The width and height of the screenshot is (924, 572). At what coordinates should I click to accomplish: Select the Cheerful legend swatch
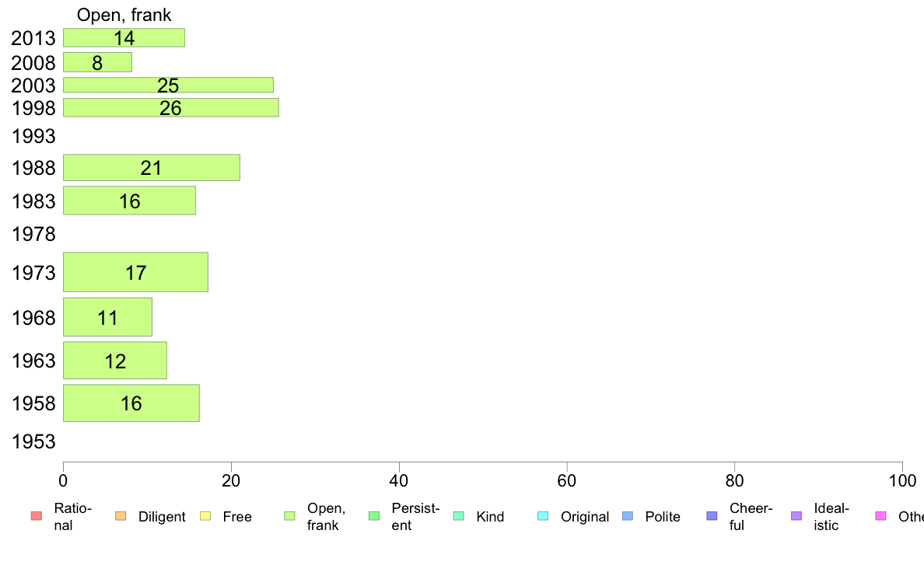(x=712, y=516)
